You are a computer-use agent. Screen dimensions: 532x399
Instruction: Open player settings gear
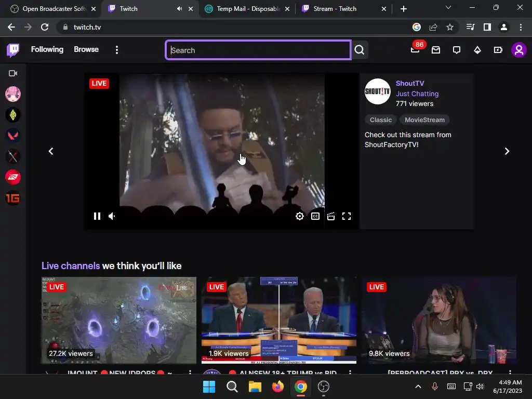(x=300, y=216)
